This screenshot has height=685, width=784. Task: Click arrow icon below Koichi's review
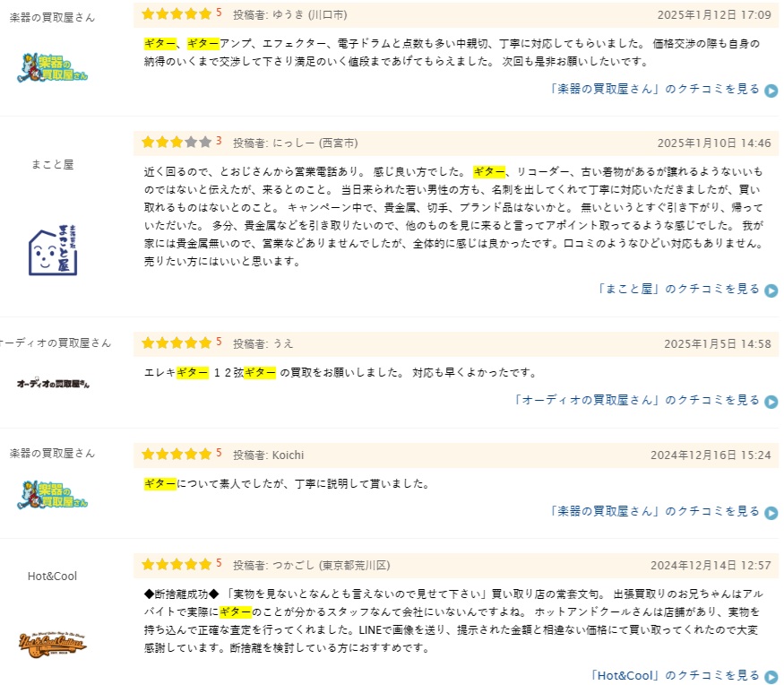771,513
